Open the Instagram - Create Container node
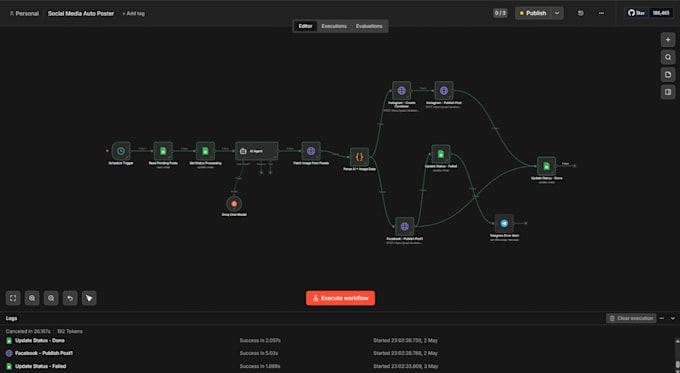This screenshot has width=680, height=373. coord(402,91)
